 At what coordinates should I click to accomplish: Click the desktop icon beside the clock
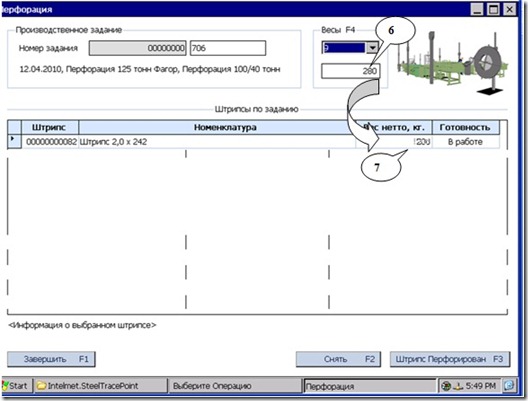(509, 386)
